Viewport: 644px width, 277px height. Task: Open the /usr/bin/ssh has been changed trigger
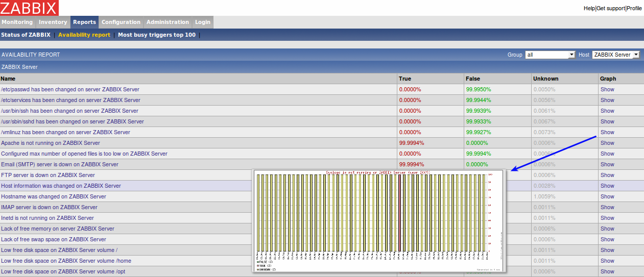[x=69, y=111]
